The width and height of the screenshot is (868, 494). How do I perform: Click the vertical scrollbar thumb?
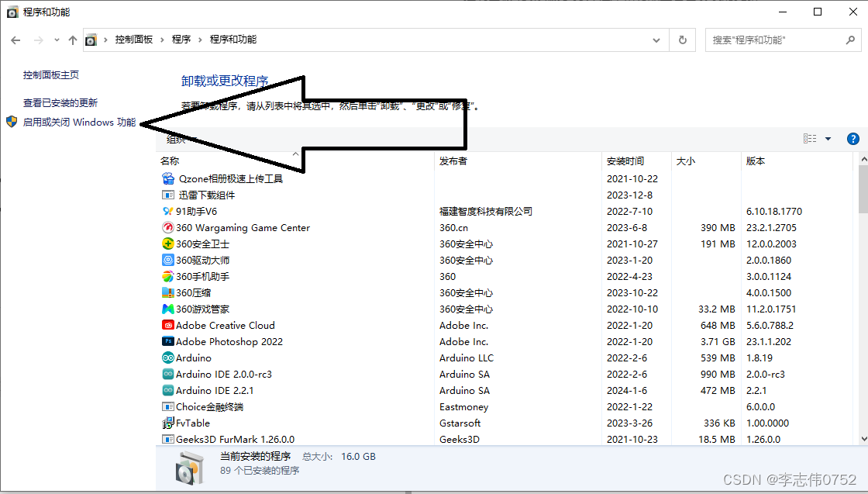coord(863,189)
